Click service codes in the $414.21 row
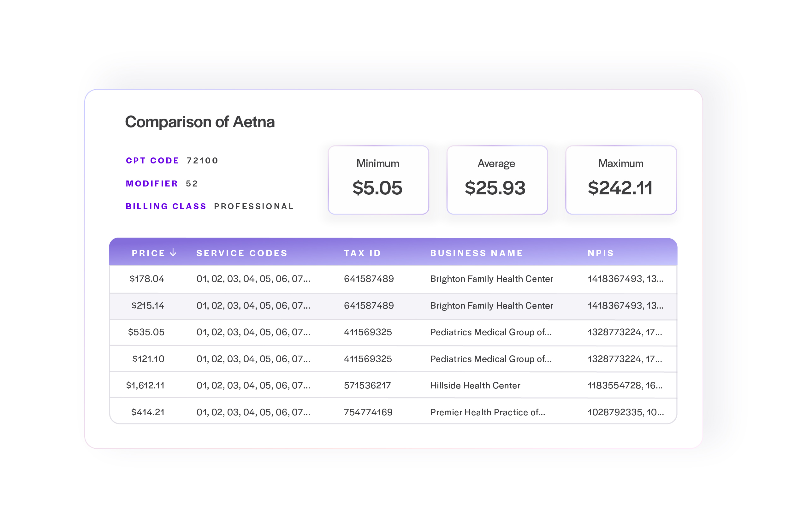This screenshot has width=789, height=532. [253, 412]
